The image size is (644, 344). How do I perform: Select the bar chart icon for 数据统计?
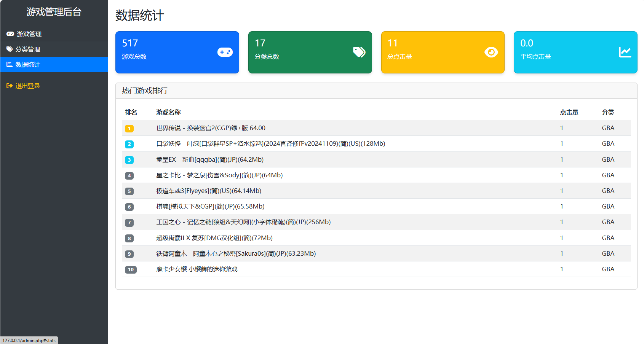pyautogui.click(x=10, y=65)
